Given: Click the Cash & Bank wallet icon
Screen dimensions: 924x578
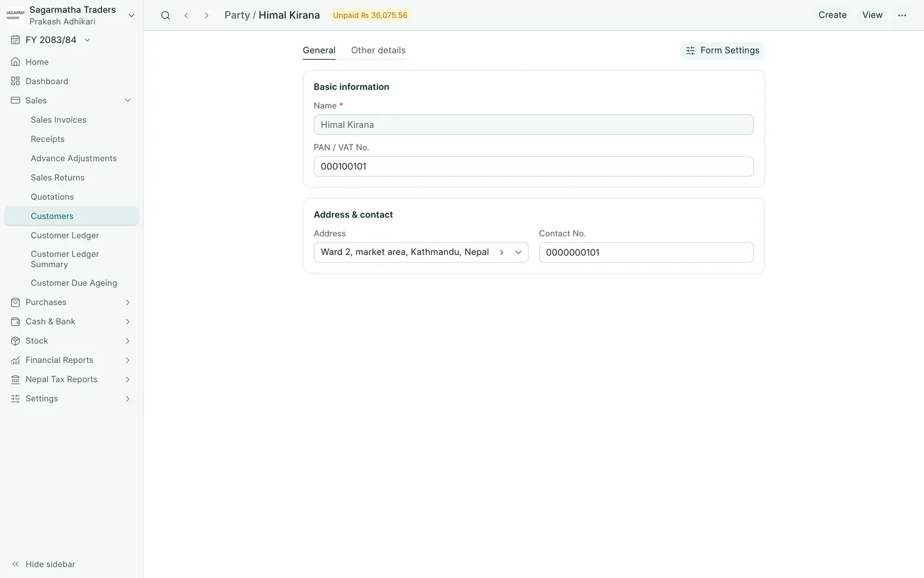Looking at the screenshot, I should (15, 322).
